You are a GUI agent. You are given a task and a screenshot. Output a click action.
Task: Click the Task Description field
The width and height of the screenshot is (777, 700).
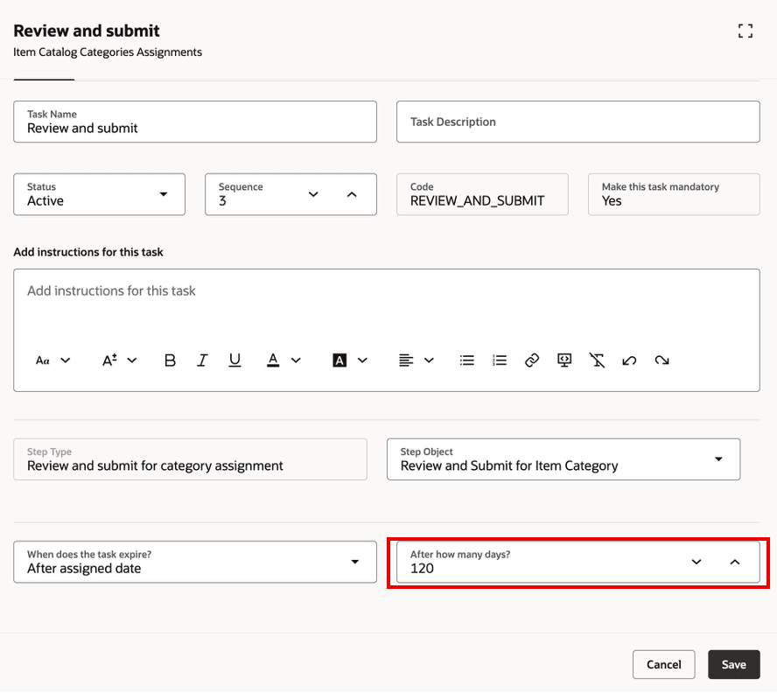[577, 122]
